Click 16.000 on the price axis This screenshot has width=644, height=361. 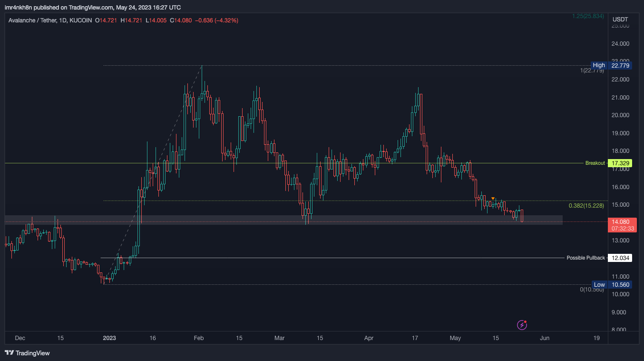621,187
